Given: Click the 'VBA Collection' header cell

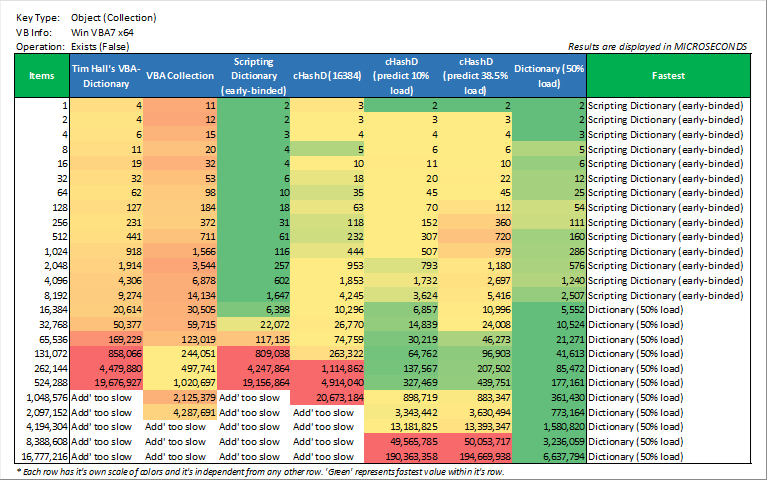Looking at the screenshot, I should (x=180, y=75).
